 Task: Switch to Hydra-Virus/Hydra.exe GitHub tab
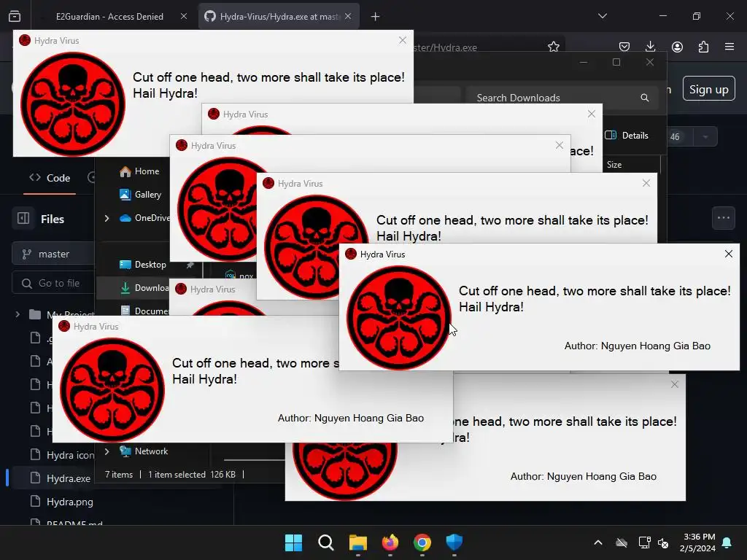click(279, 17)
